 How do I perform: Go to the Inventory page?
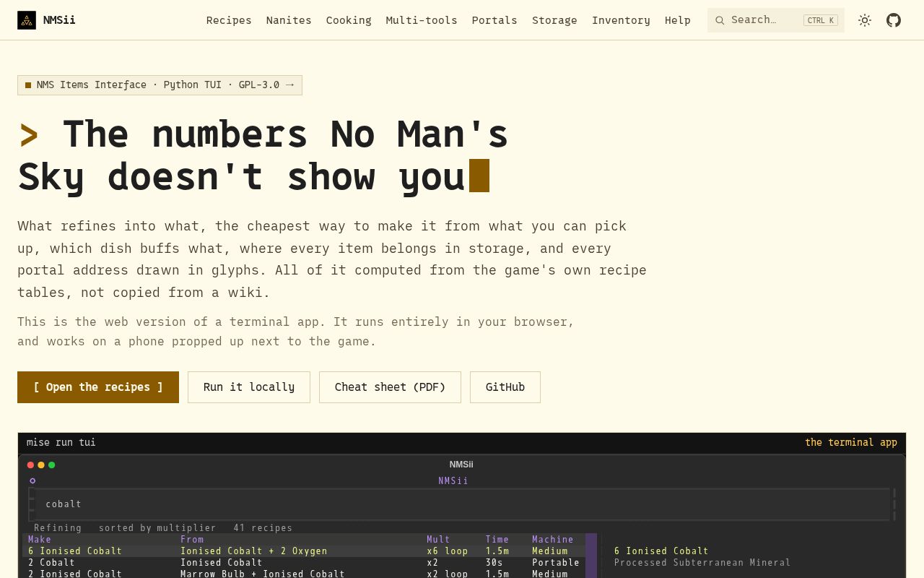[x=621, y=20]
